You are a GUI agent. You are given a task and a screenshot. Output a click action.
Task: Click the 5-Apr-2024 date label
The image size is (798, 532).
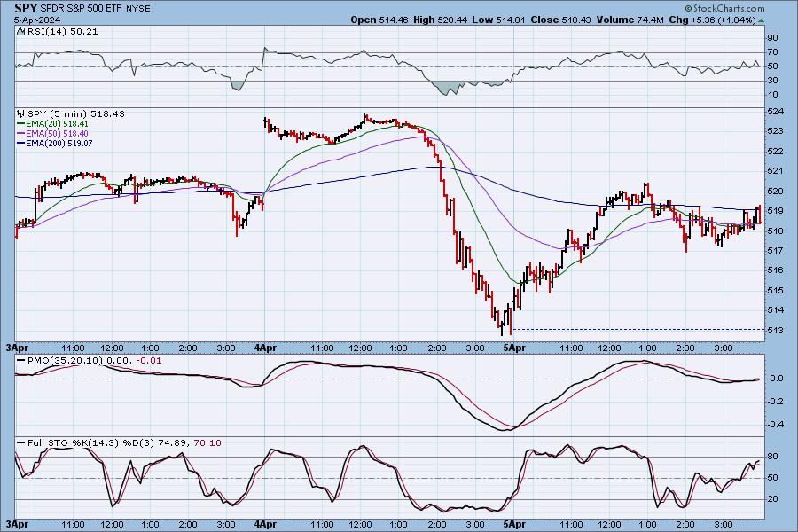click(37, 20)
